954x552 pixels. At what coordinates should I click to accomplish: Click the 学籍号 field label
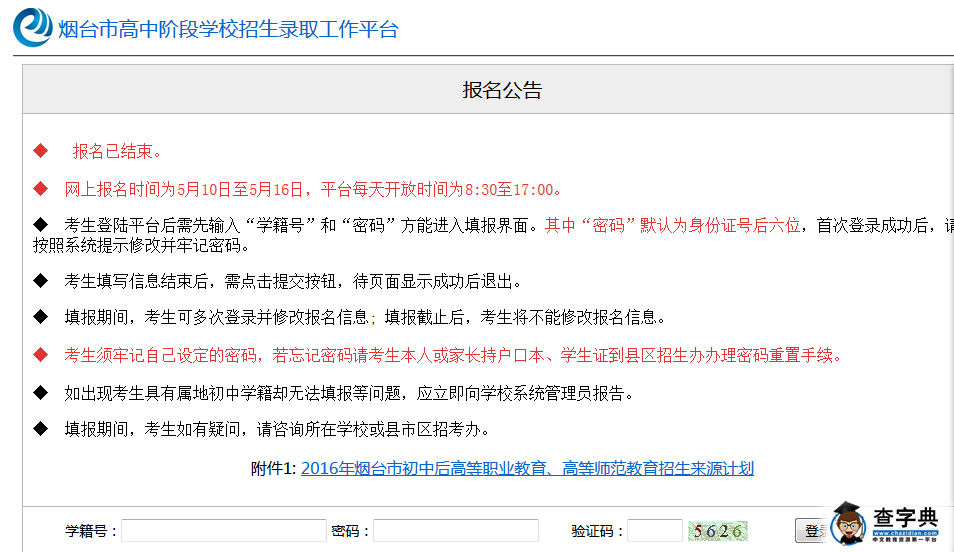(91, 531)
